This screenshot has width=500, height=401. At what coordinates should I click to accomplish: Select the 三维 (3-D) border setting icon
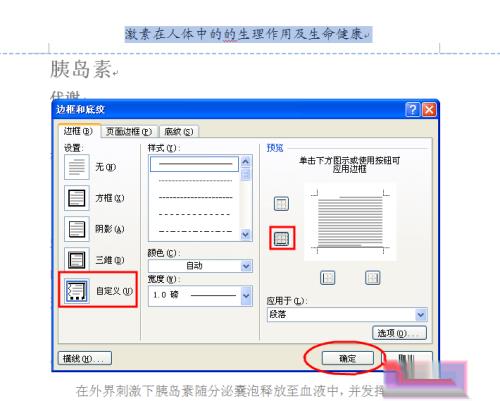(x=77, y=260)
